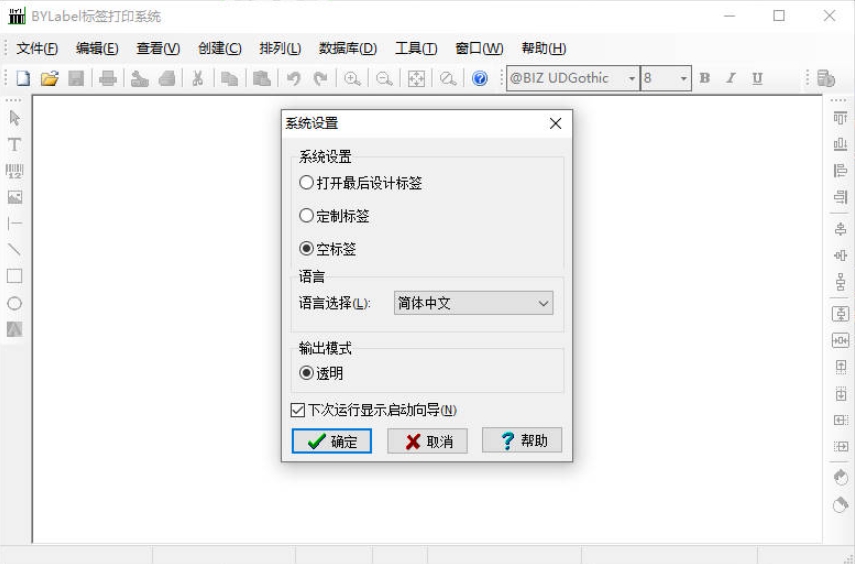Copy the selected object in the toolbar
Image resolution: width=855 pixels, height=564 pixels.
tap(229, 79)
